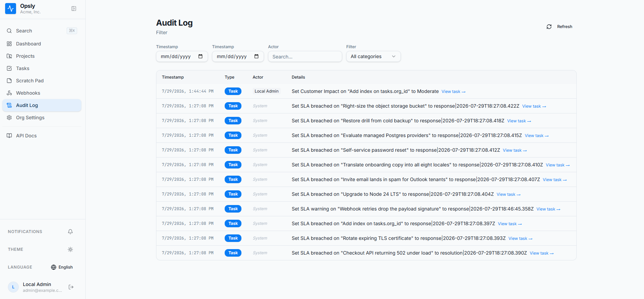View task for Rotate expiring TLS certificate
Image resolution: width=644 pixels, height=299 pixels.
[520, 239]
